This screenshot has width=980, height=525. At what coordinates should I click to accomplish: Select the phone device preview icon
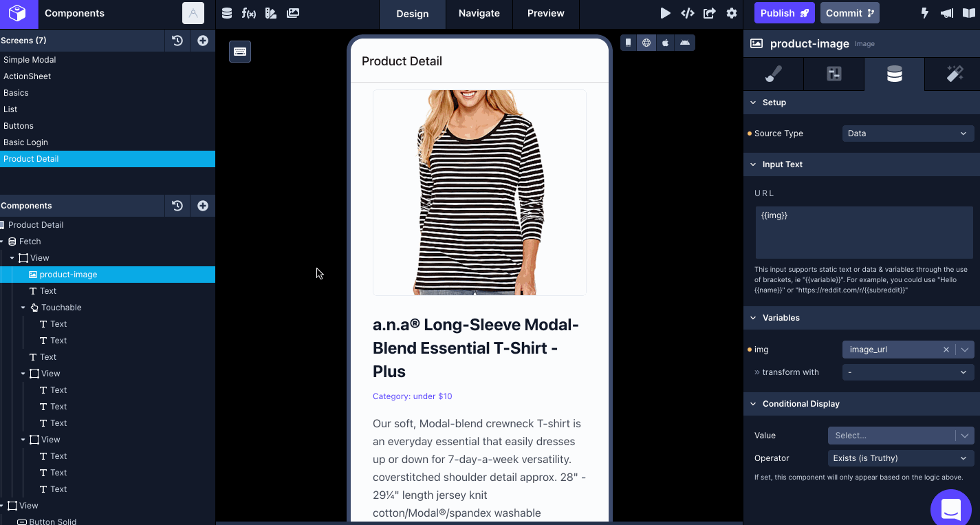(628, 43)
